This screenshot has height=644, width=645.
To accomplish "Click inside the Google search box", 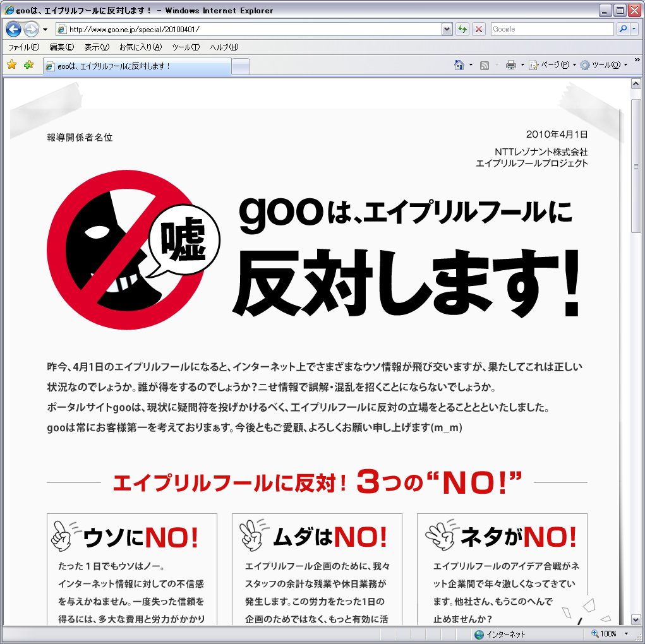I will click(x=552, y=29).
